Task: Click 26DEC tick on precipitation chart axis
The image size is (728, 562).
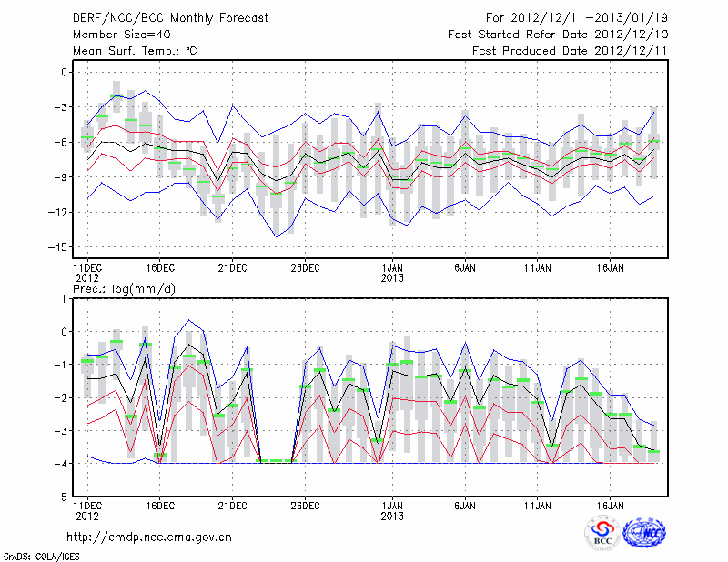Action: (x=305, y=506)
